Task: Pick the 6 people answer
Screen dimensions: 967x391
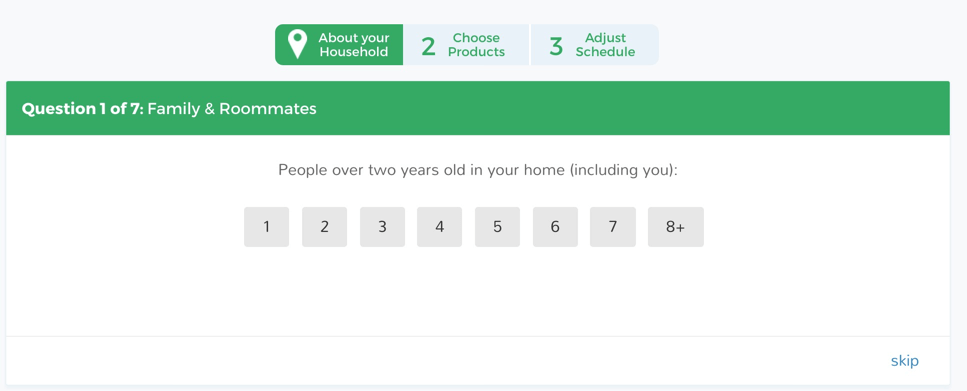Action: (x=555, y=227)
